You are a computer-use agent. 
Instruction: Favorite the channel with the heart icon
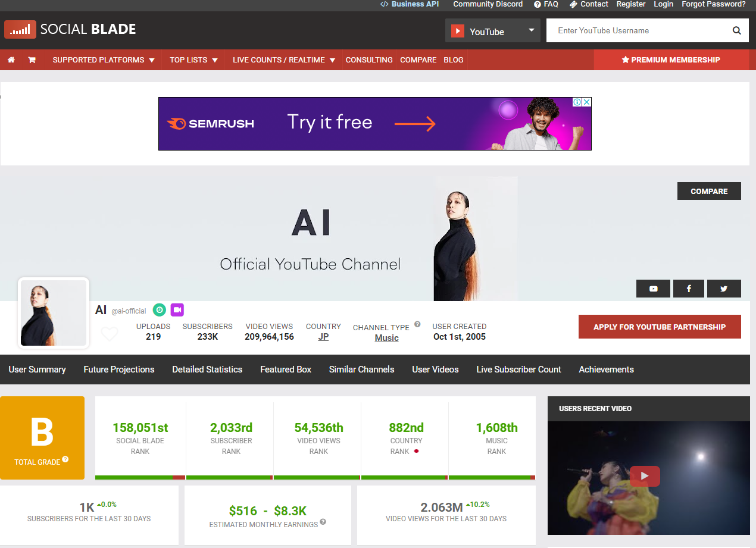click(110, 334)
